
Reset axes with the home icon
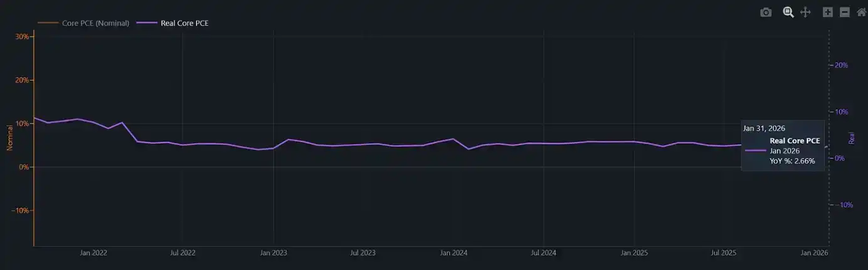pos(861,12)
